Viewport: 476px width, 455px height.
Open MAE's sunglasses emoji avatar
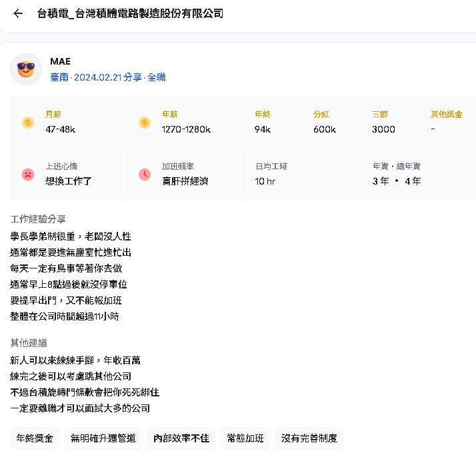26,69
